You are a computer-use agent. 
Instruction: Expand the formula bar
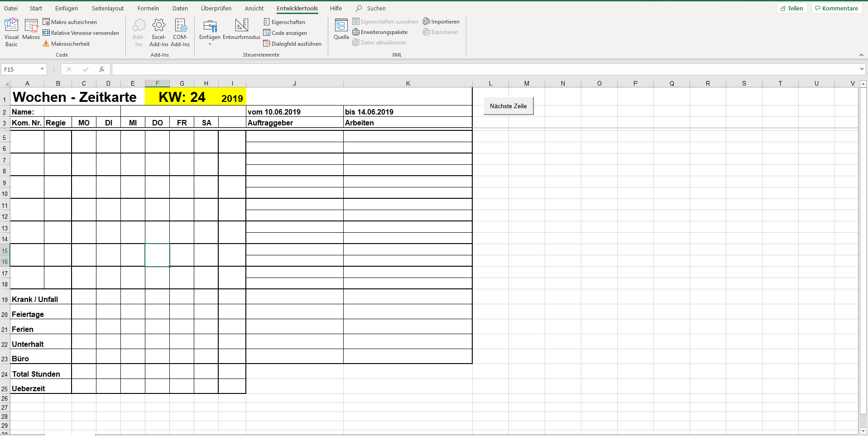point(862,69)
